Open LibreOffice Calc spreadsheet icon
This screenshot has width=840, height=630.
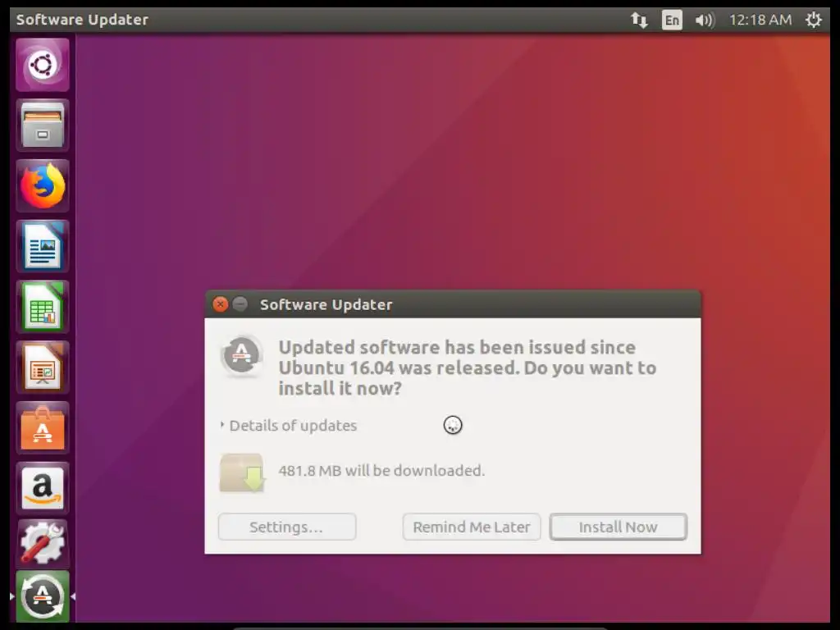43,307
